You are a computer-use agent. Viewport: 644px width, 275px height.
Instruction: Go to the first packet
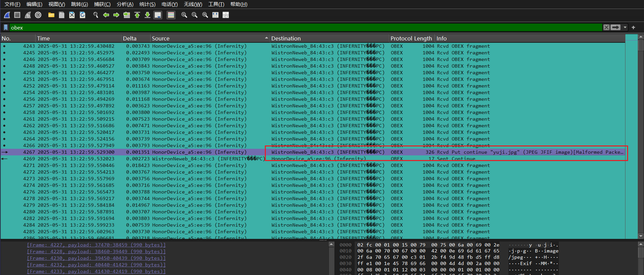pos(137,15)
